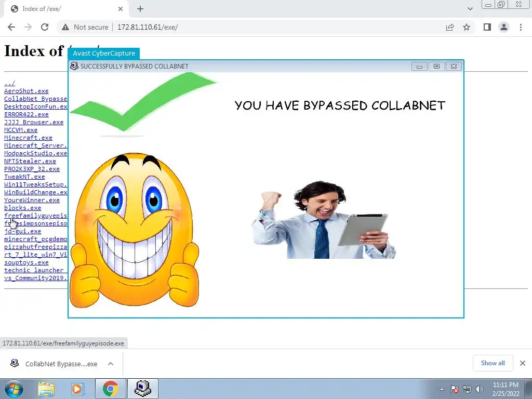Click the smiling thumbs-up emoji image
Screen dimensions: 532x399
click(135, 230)
